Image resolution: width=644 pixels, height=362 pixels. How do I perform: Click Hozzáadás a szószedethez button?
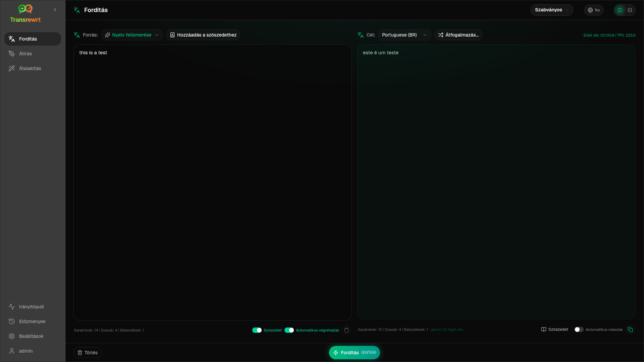tap(203, 35)
